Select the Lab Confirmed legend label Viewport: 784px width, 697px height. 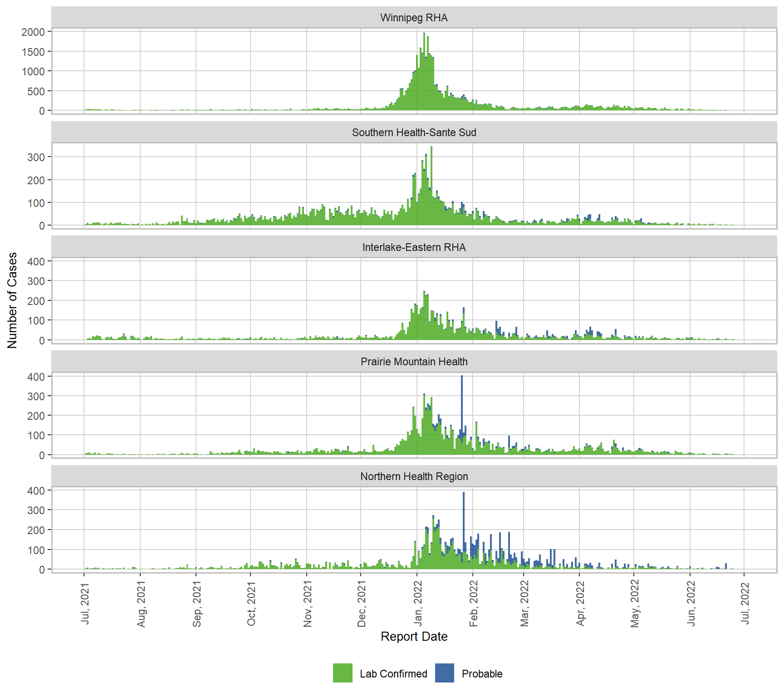[x=393, y=674]
